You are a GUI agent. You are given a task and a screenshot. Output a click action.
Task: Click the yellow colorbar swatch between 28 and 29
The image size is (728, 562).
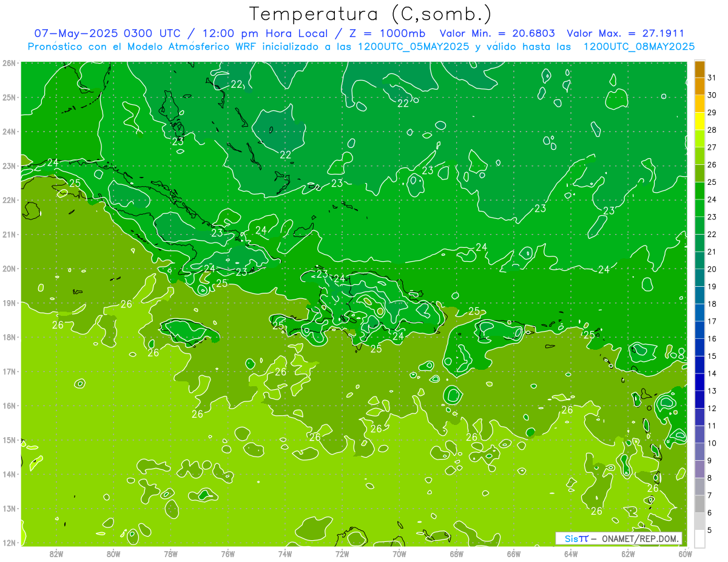tap(699, 121)
